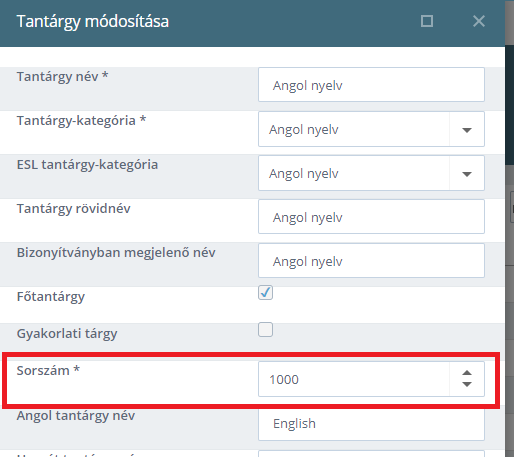This screenshot has height=457, width=514.
Task: Click the Sorszám number field showing 1000
Action: [x=354, y=379]
